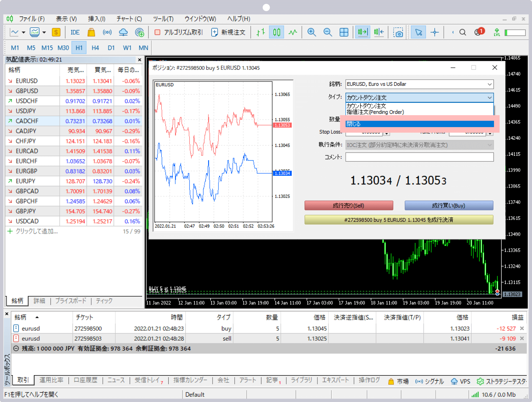The height and width of the screenshot is (402, 532).
Task: Expand line chart type dropdown arrow
Action: click(x=24, y=32)
